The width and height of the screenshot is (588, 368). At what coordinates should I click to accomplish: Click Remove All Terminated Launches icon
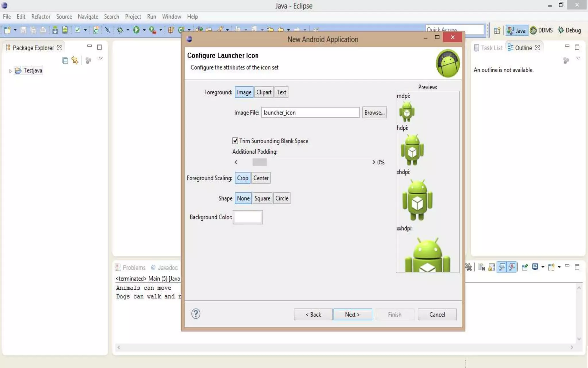[x=469, y=267]
